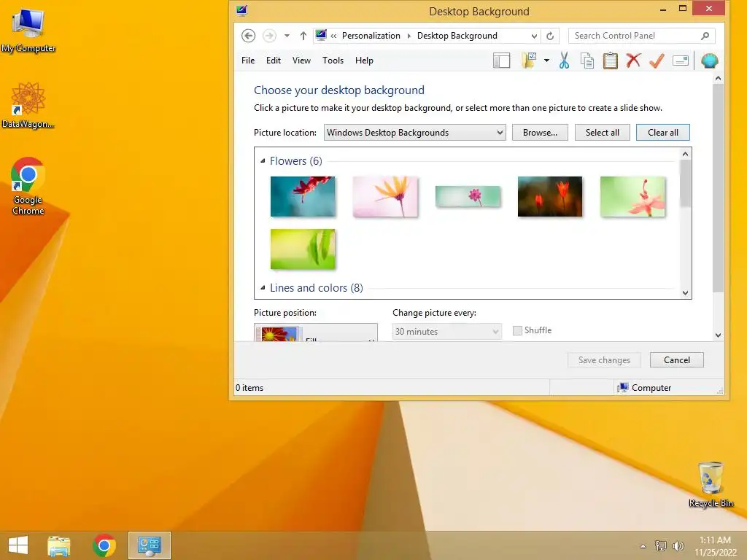Viewport: 747px width, 560px height.
Task: Open the Picture position dropdown
Action: pos(315,332)
